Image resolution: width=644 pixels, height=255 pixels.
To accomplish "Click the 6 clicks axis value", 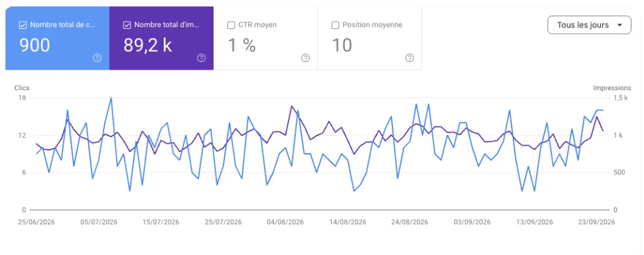I will (x=24, y=173).
